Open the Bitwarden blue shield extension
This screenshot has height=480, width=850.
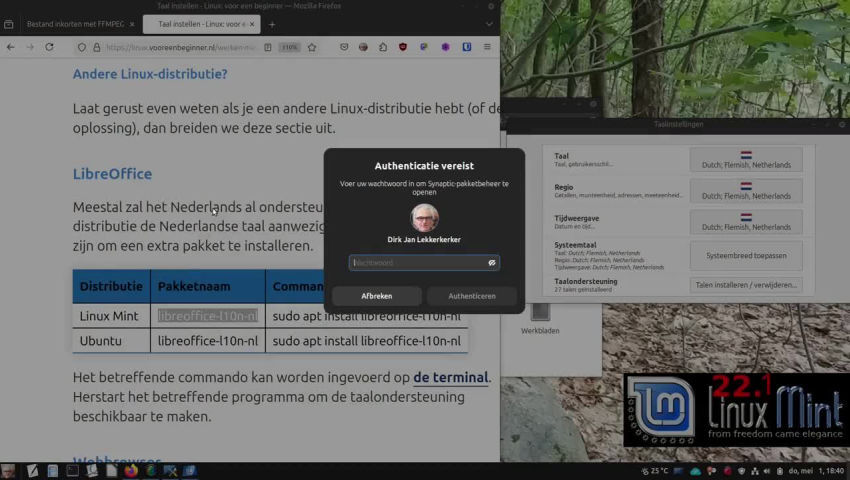(x=467, y=47)
